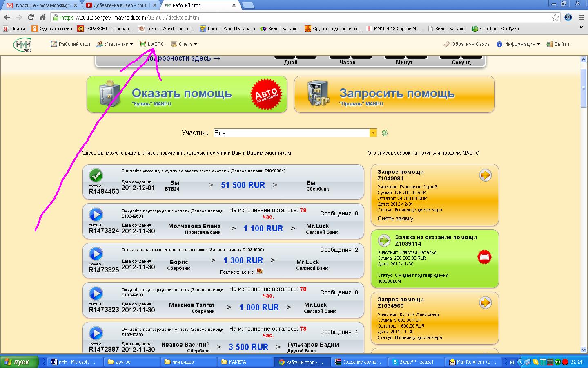This screenshot has height=368, width=588.
Task: Go back in browser history
Action: point(7,18)
